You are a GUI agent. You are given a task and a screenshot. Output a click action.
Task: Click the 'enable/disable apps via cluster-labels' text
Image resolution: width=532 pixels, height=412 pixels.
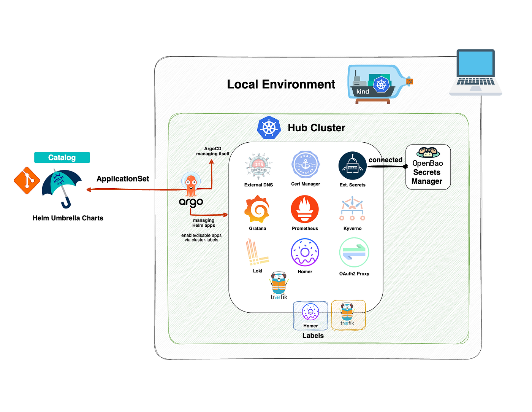click(x=201, y=238)
